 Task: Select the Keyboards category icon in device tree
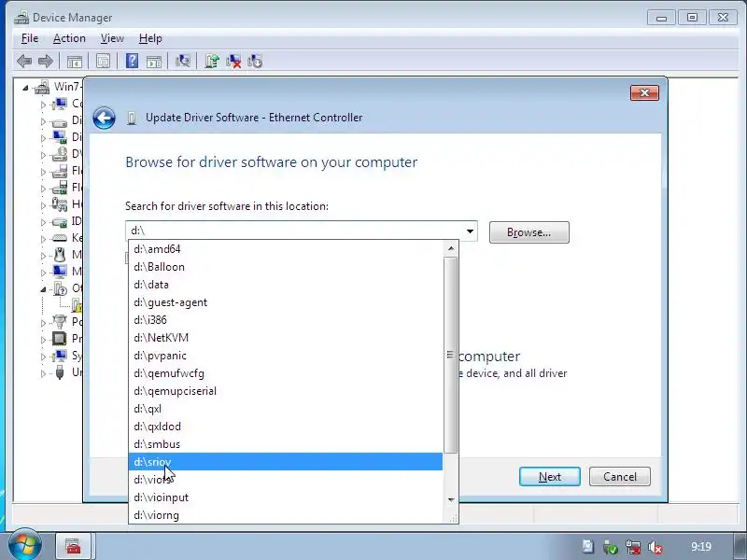[60, 238]
